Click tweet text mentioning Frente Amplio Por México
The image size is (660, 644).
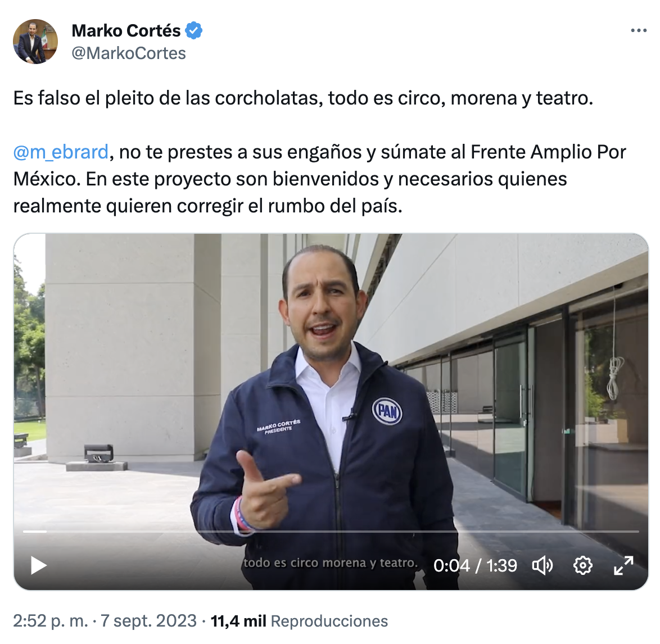(x=319, y=179)
